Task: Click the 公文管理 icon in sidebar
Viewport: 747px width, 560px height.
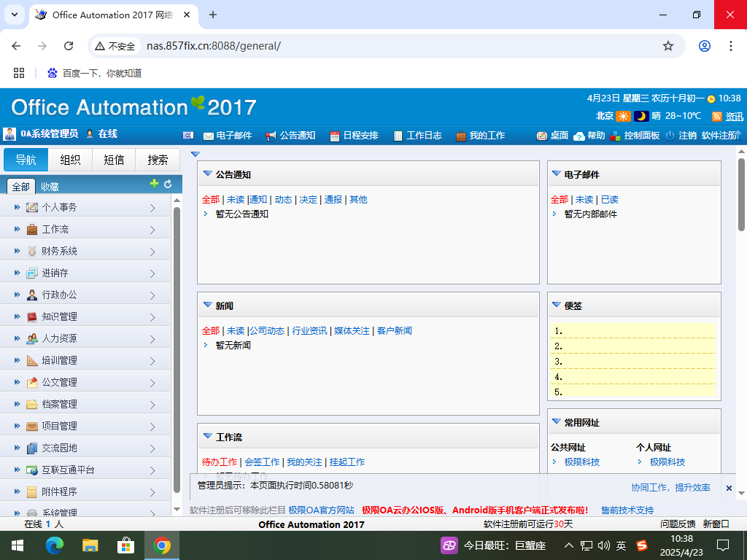Action: [32, 382]
